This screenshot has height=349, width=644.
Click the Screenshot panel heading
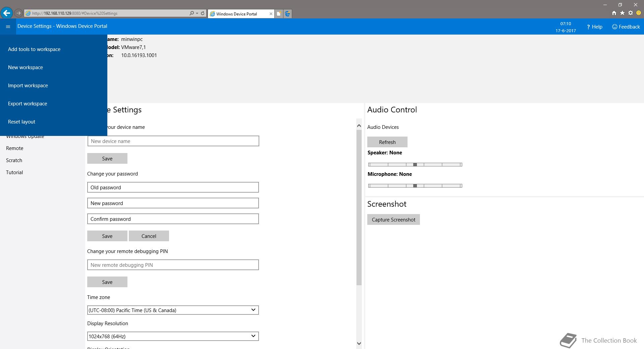[x=387, y=204]
